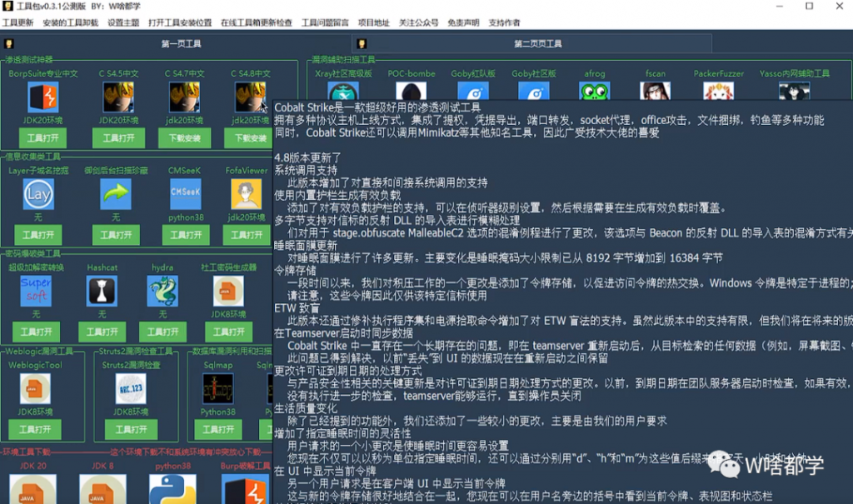
Task: Click the Hashcat tool icon
Action: [x=102, y=292]
